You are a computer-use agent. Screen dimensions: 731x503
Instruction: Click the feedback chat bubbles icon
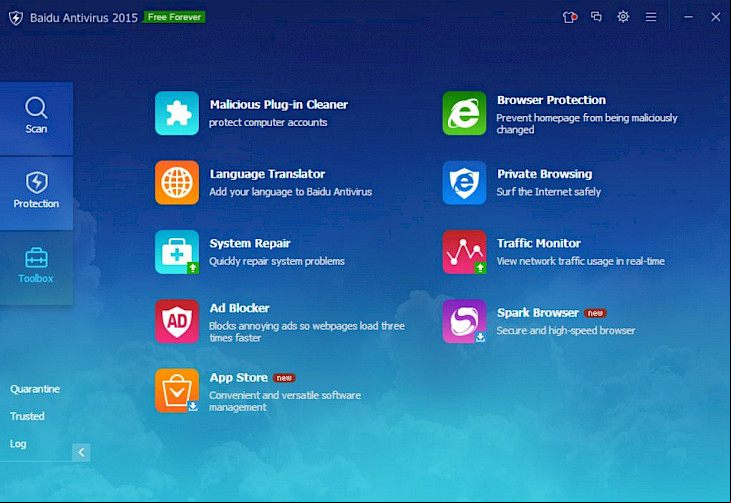pos(596,17)
